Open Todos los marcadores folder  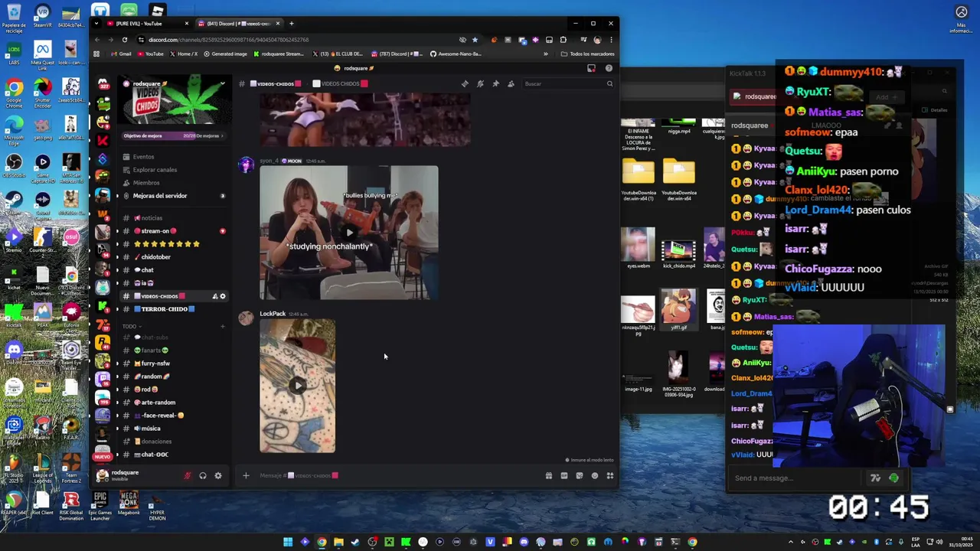click(587, 54)
